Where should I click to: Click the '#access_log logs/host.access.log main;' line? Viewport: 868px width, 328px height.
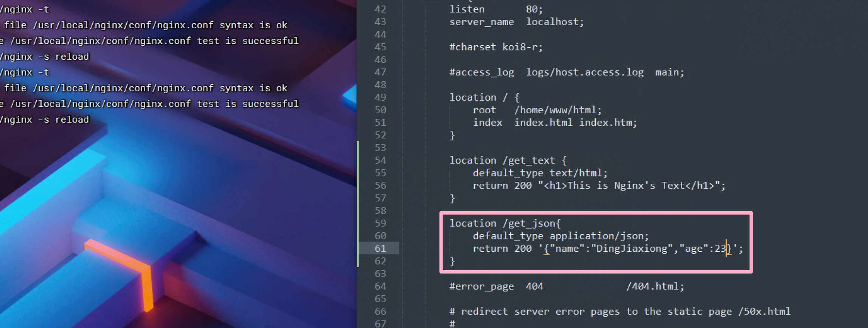567,72
